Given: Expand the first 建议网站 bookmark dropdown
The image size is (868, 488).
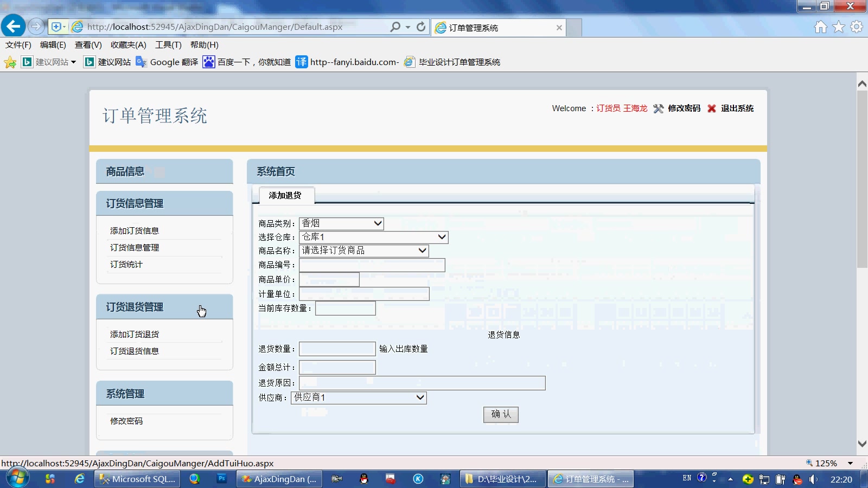Looking at the screenshot, I should click(73, 62).
